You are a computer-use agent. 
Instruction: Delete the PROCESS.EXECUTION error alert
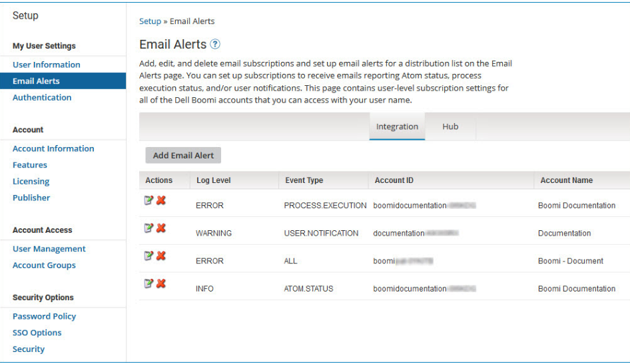[x=161, y=200]
